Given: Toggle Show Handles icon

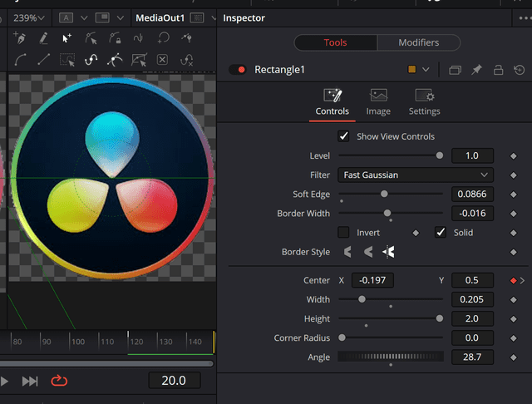Looking at the screenshot, I should tap(115, 60).
